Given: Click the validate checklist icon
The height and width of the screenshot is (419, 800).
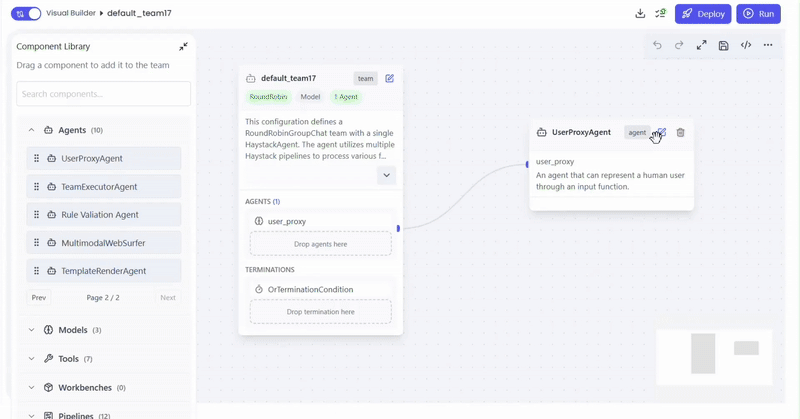Looking at the screenshot, I should pos(660,14).
